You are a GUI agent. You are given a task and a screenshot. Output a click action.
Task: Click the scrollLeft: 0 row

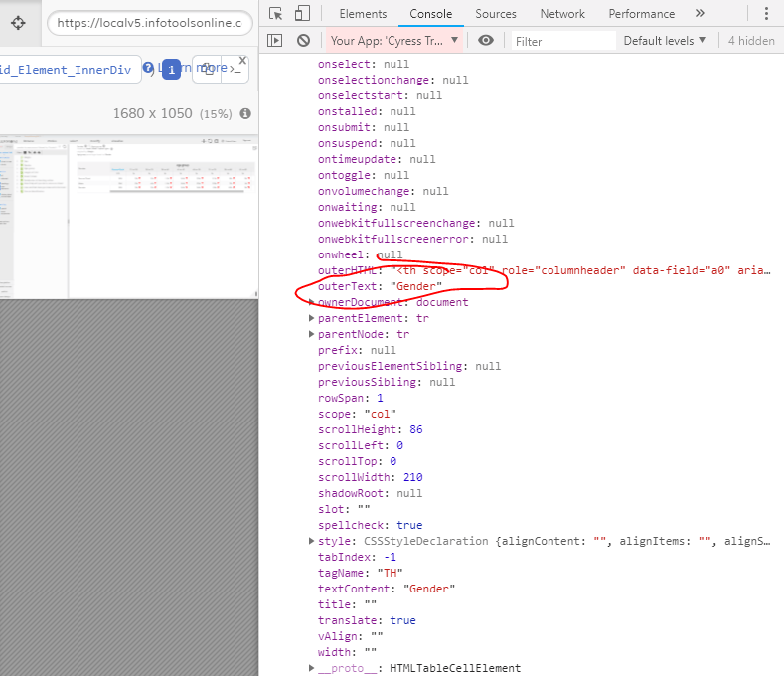[x=361, y=445]
